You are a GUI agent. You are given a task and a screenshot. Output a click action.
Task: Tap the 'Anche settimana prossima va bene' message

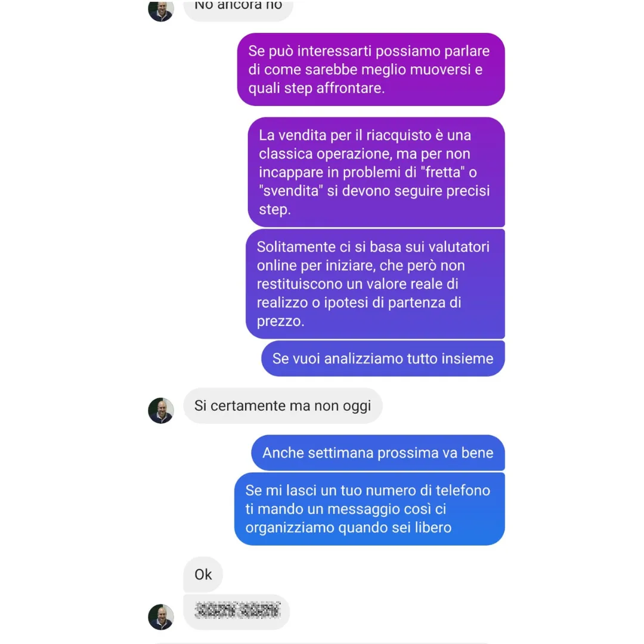click(x=378, y=453)
